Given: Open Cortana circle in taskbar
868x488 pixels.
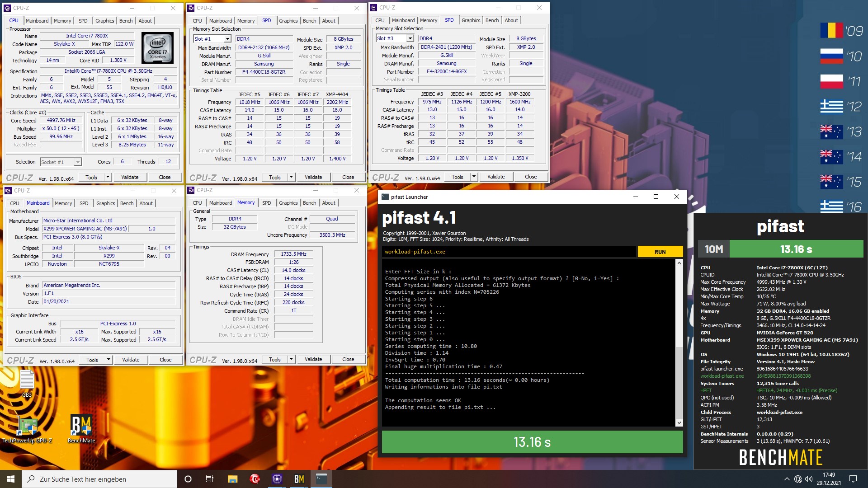Looking at the screenshot, I should 188,479.
